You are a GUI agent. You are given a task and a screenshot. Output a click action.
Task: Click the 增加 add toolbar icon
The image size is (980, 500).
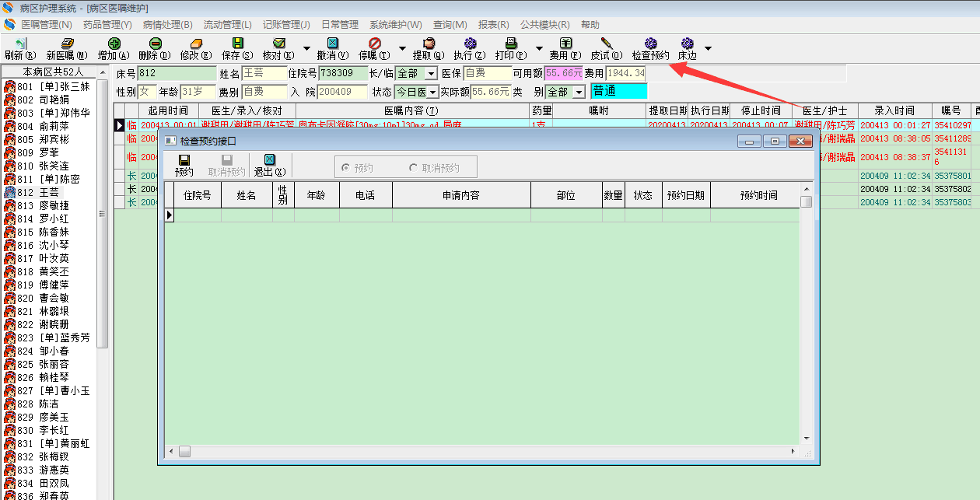click(x=114, y=44)
